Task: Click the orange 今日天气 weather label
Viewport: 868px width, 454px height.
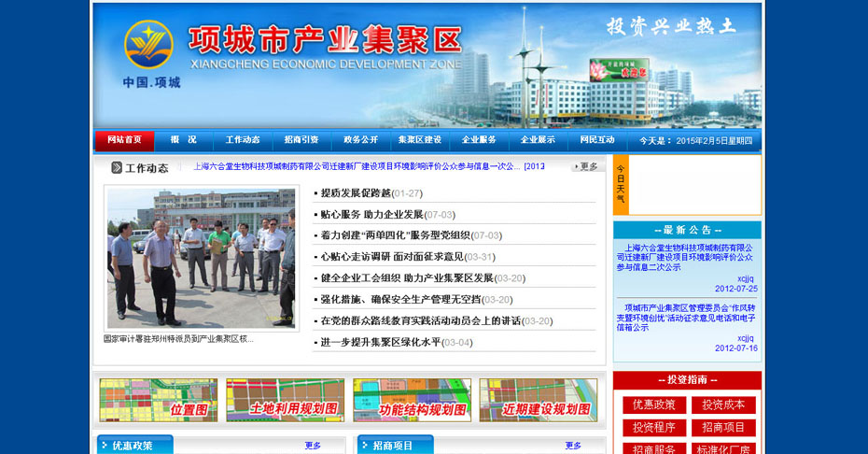Action: click(x=621, y=185)
